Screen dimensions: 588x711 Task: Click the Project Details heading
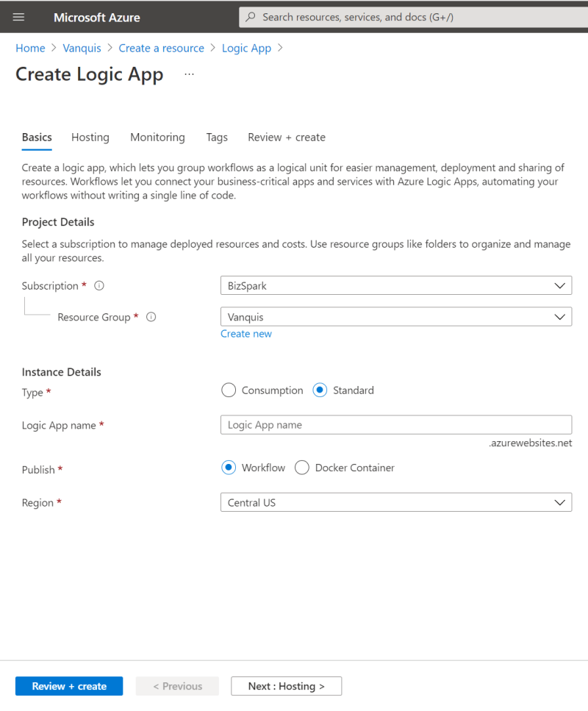pyautogui.click(x=58, y=222)
